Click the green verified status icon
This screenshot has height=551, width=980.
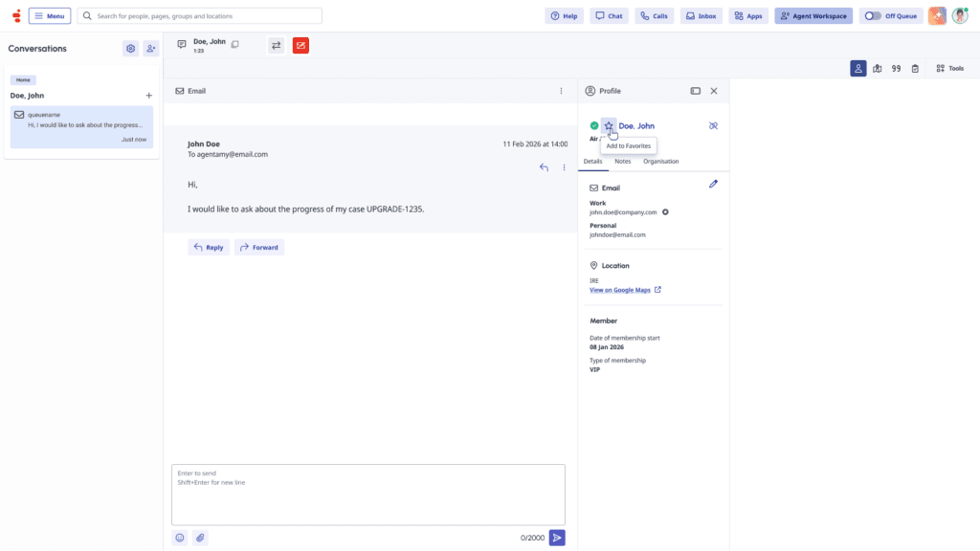pos(593,125)
